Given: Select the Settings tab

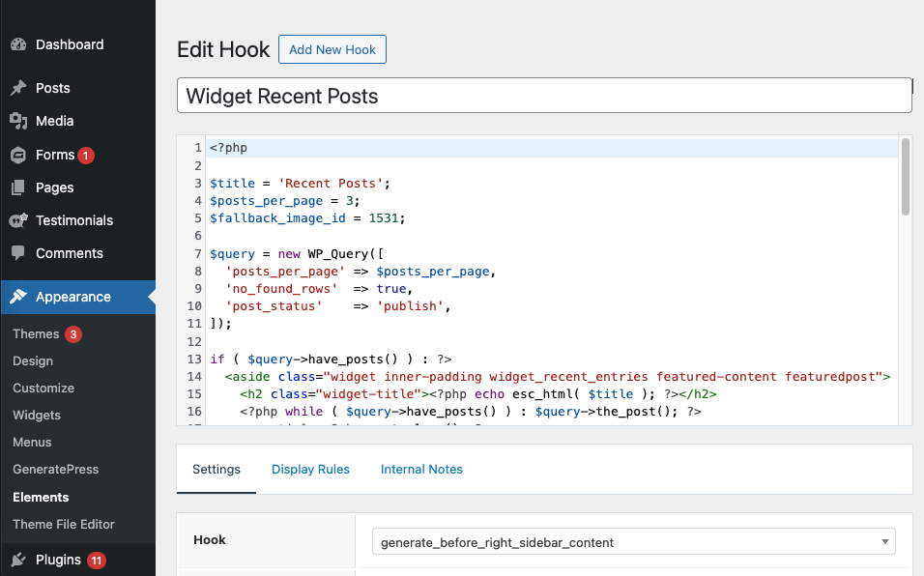Looking at the screenshot, I should coord(217,470).
